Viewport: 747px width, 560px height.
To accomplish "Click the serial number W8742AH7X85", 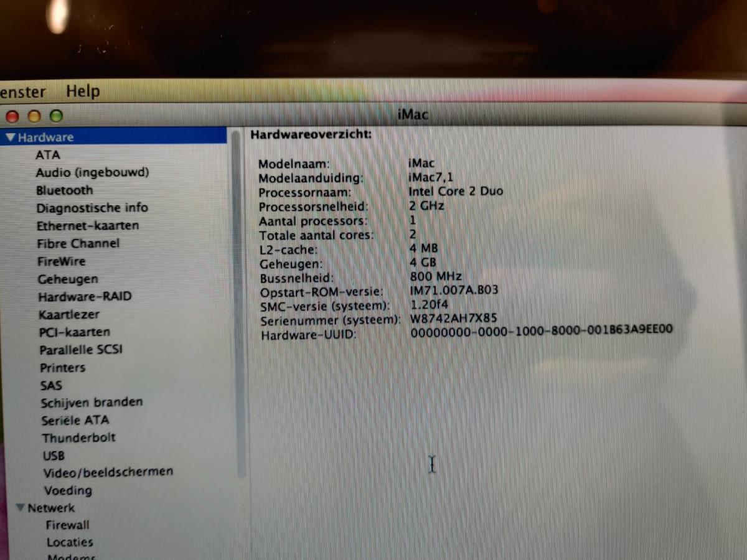I will pos(453,319).
